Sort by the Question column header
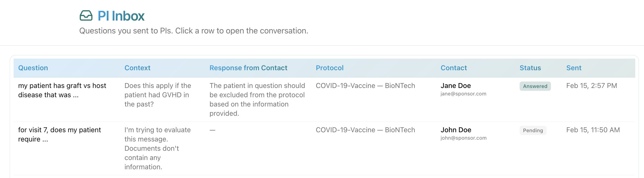This screenshot has width=644, height=178. pyautogui.click(x=33, y=68)
